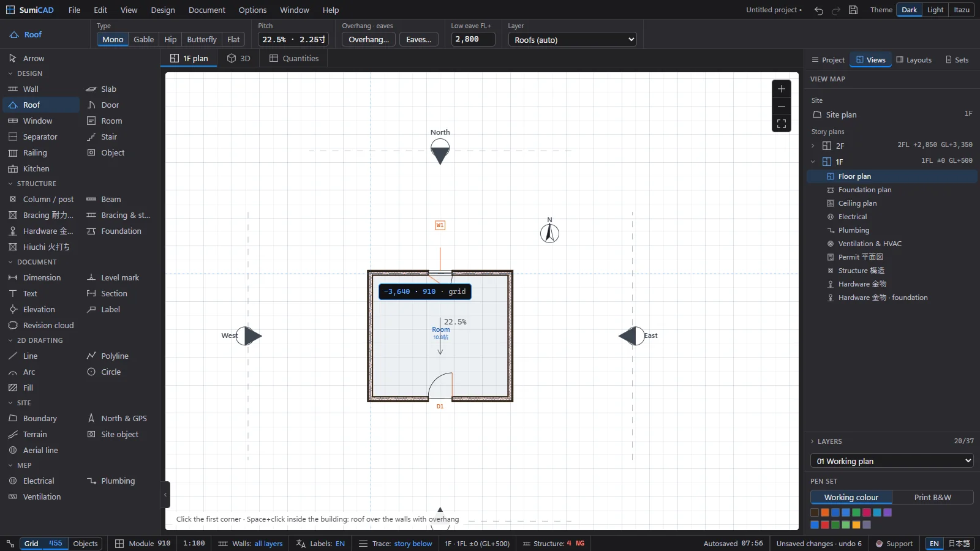The image size is (980, 551).
Task: Pick the purple pen colour swatch
Action: point(888,512)
